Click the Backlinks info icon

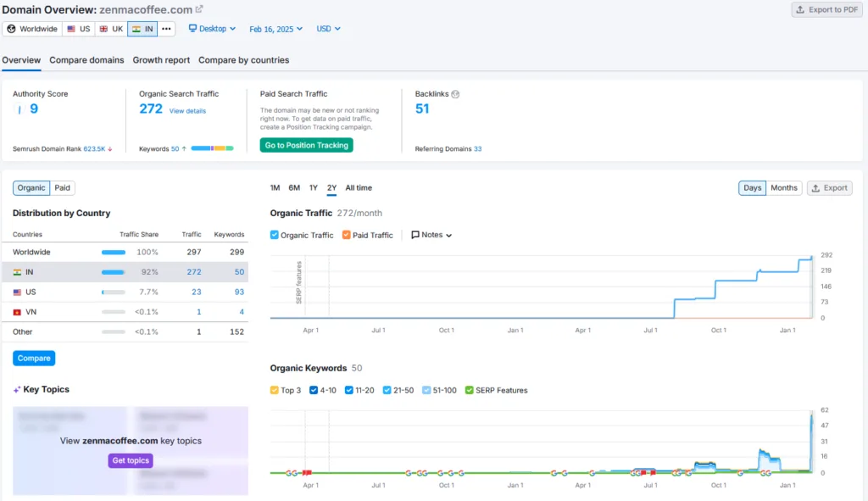[455, 94]
